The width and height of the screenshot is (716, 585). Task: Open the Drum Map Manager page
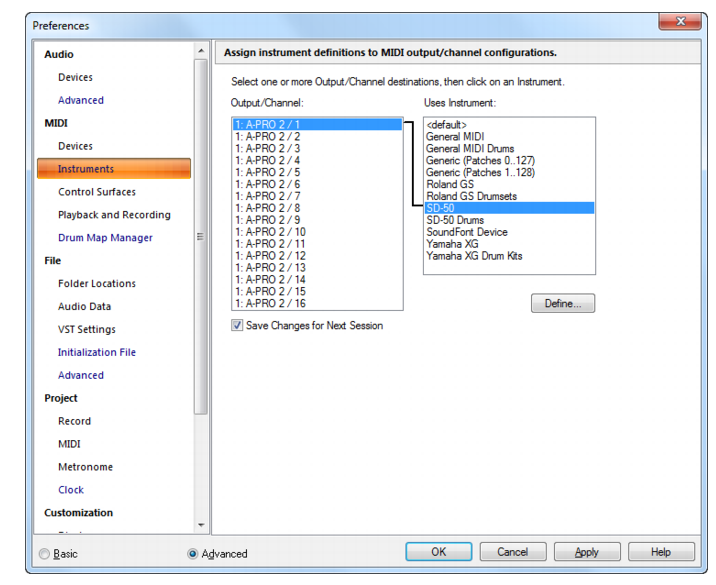pyautogui.click(x=105, y=237)
